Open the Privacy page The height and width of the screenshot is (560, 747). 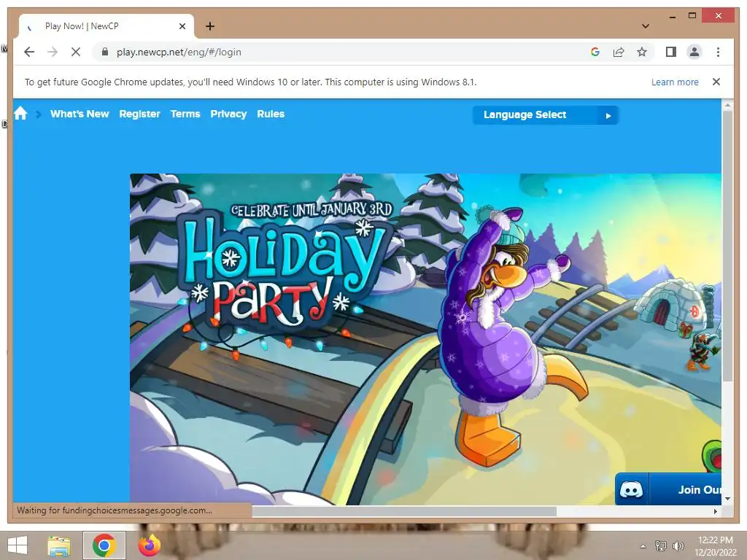[228, 114]
